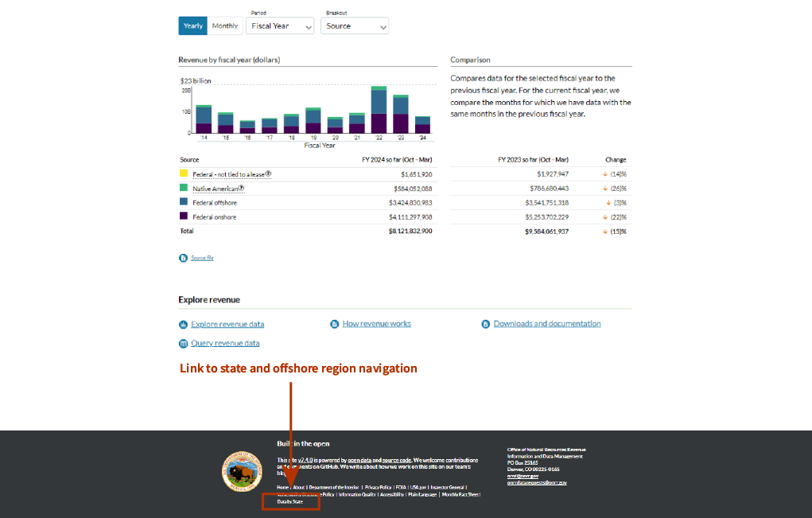Image resolution: width=812 pixels, height=518 pixels.
Task: Select the fiscal year '22 bar in chart
Action: 379,110
